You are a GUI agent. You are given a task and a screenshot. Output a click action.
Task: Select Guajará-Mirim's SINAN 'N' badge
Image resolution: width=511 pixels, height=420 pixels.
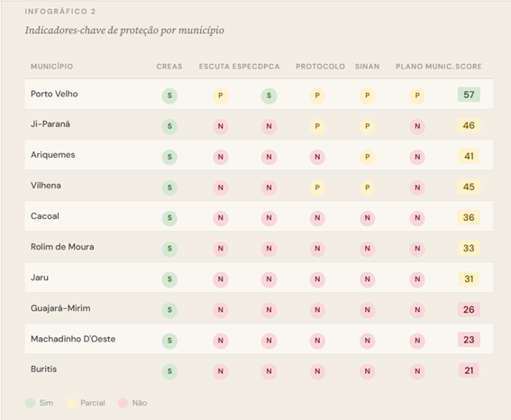click(x=368, y=310)
